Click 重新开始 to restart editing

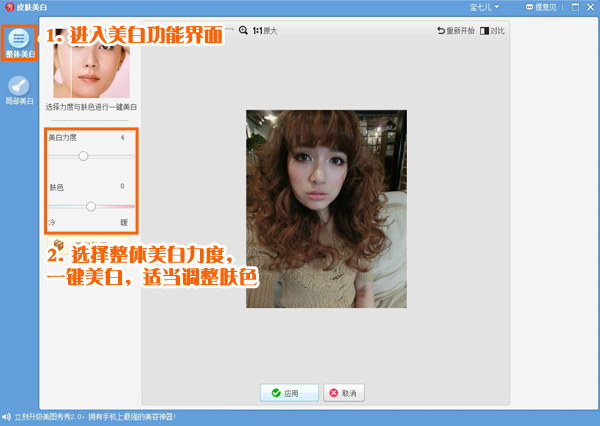(455, 31)
